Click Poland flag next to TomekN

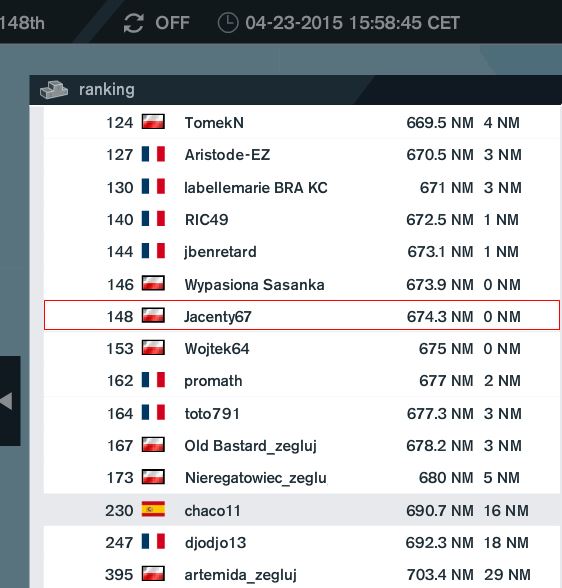coord(153,122)
